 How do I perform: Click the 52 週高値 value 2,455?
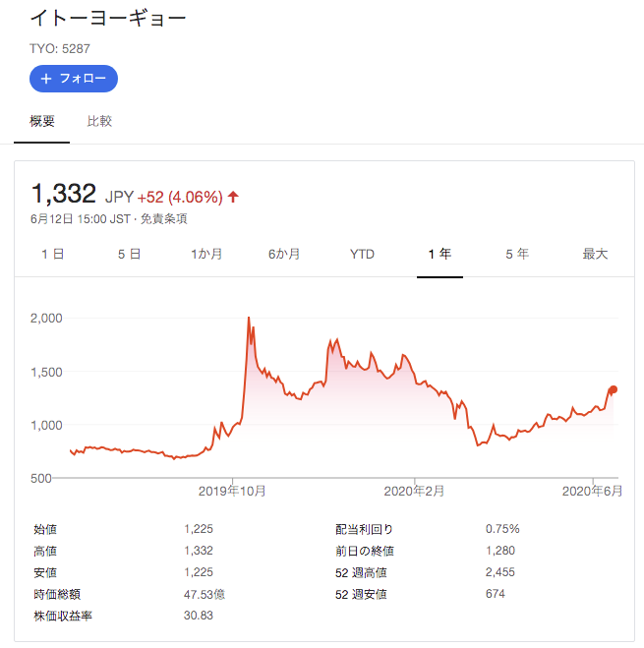pyautogui.click(x=500, y=572)
